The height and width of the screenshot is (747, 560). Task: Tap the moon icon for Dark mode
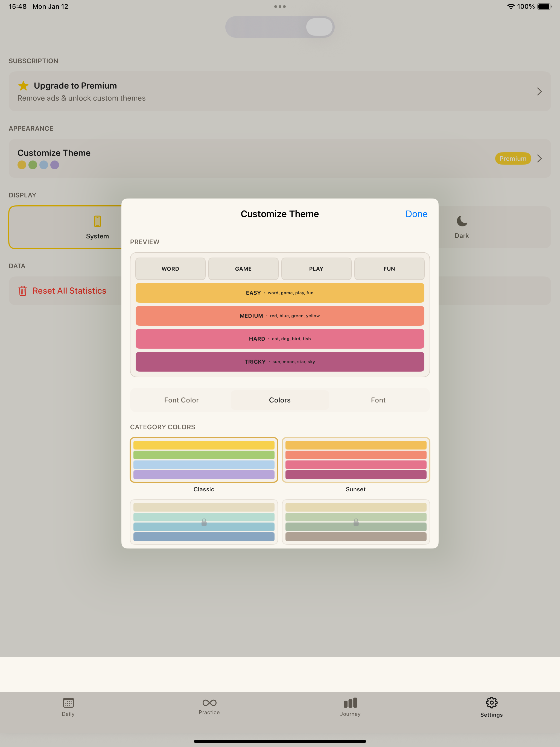(462, 221)
